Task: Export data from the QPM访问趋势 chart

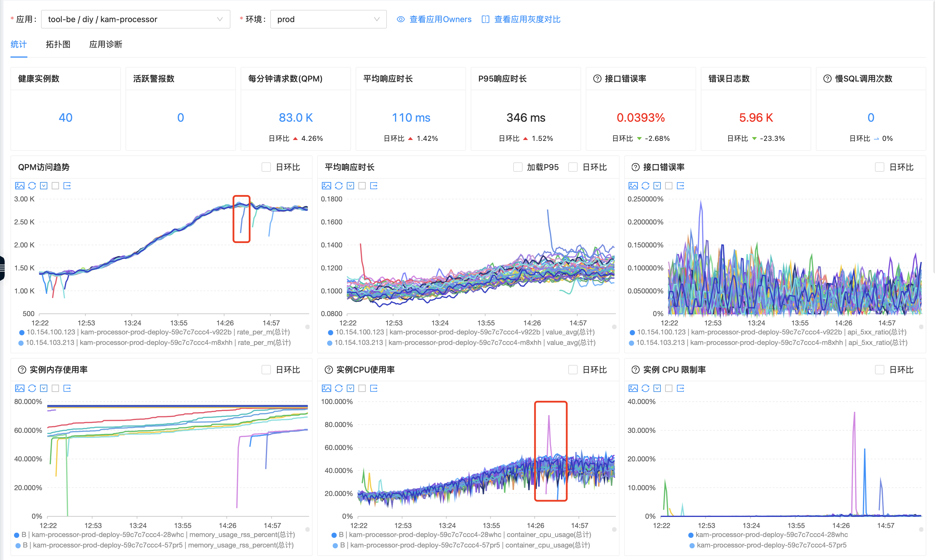Action: [67, 186]
